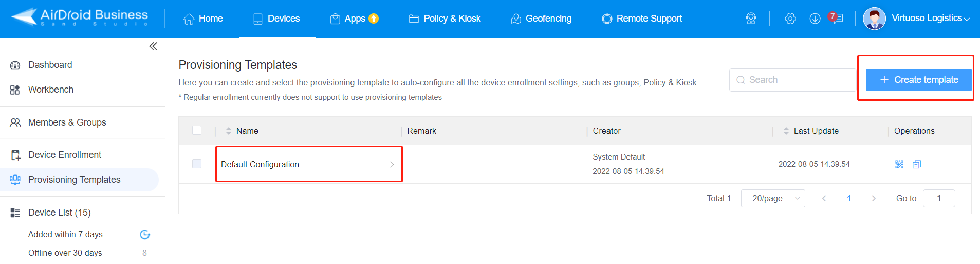Go to the Geofencing tab
The image size is (980, 264).
pos(541,19)
